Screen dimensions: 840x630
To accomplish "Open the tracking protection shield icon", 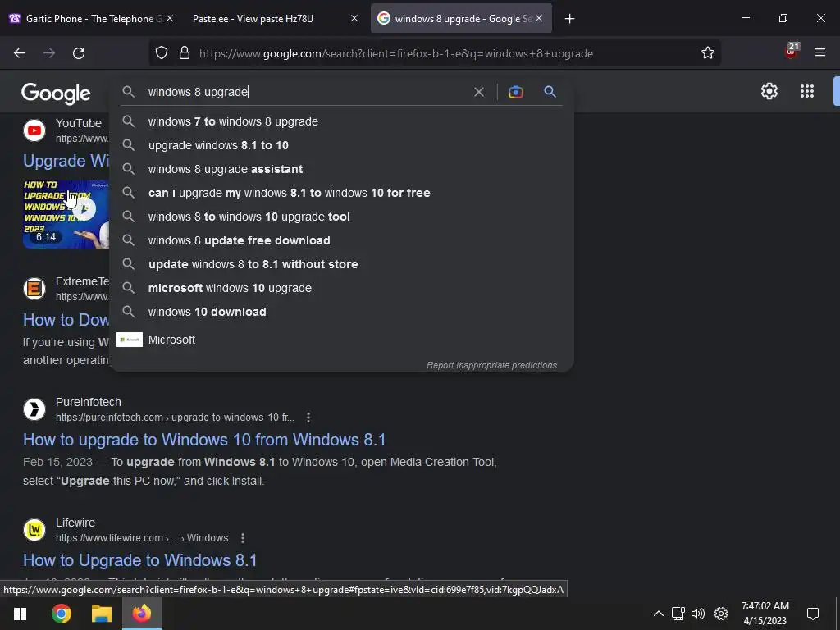I will tap(162, 53).
